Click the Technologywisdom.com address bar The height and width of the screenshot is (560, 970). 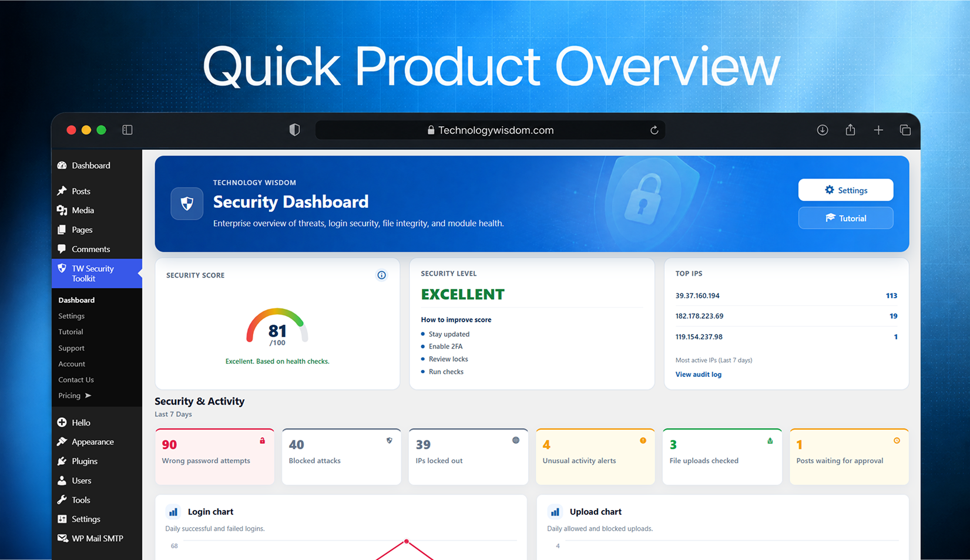point(490,130)
